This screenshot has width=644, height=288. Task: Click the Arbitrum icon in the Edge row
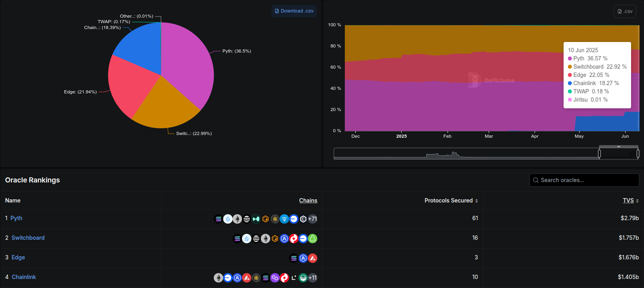point(303,258)
